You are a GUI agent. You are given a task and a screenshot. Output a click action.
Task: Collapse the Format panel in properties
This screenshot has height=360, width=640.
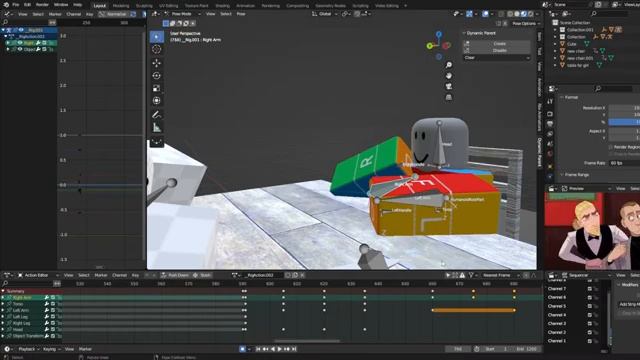[562, 97]
